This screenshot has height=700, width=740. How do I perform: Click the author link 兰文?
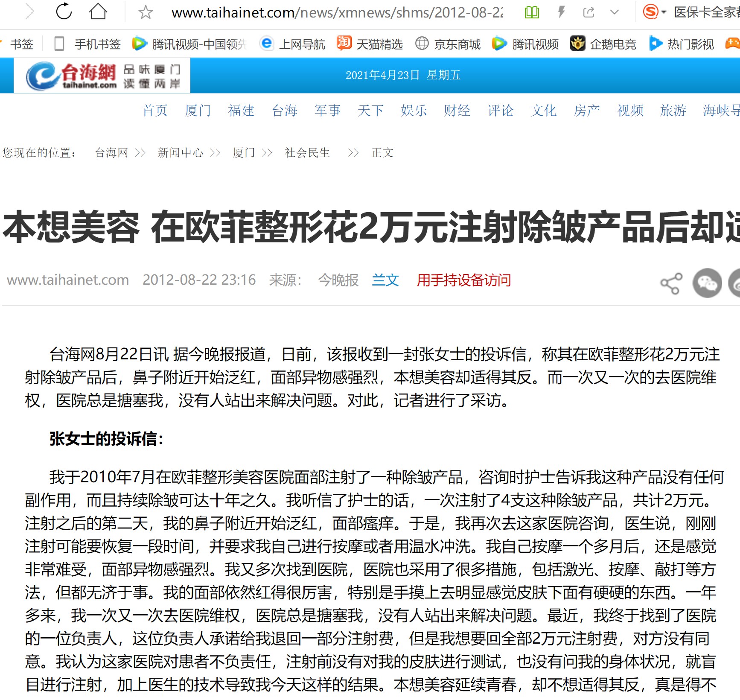385,280
